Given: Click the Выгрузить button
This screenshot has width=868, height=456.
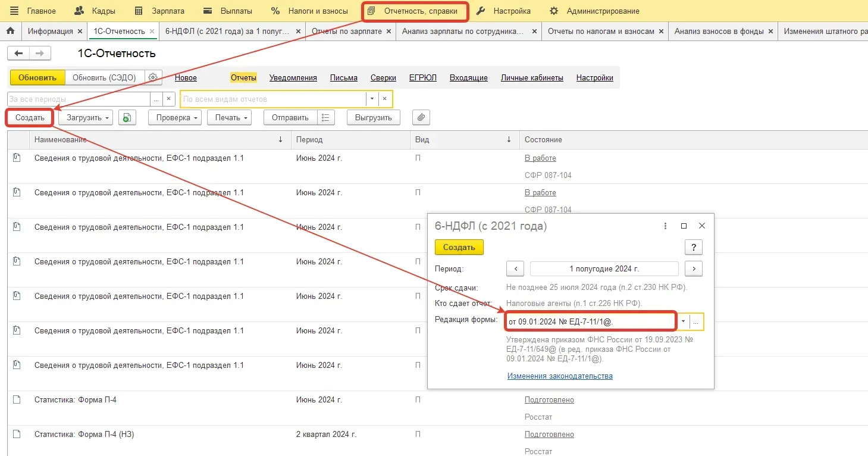Looking at the screenshot, I should point(374,118).
